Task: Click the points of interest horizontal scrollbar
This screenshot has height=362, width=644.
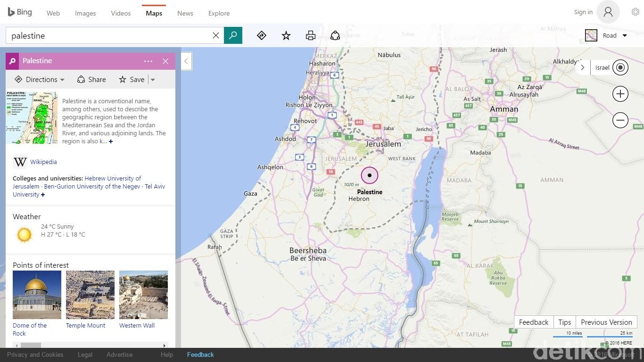Action: pyautogui.click(x=31, y=346)
